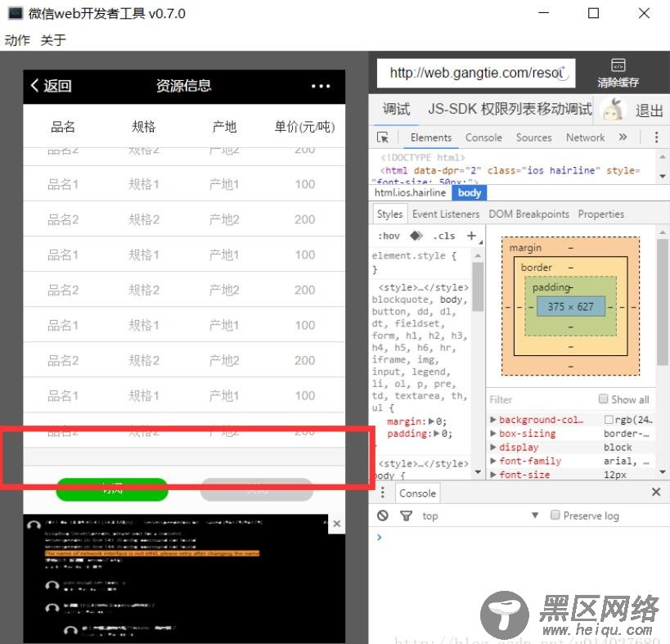This screenshot has height=644, width=670.
Task: Show more DevTools tabs chevron
Action: pyautogui.click(x=623, y=137)
